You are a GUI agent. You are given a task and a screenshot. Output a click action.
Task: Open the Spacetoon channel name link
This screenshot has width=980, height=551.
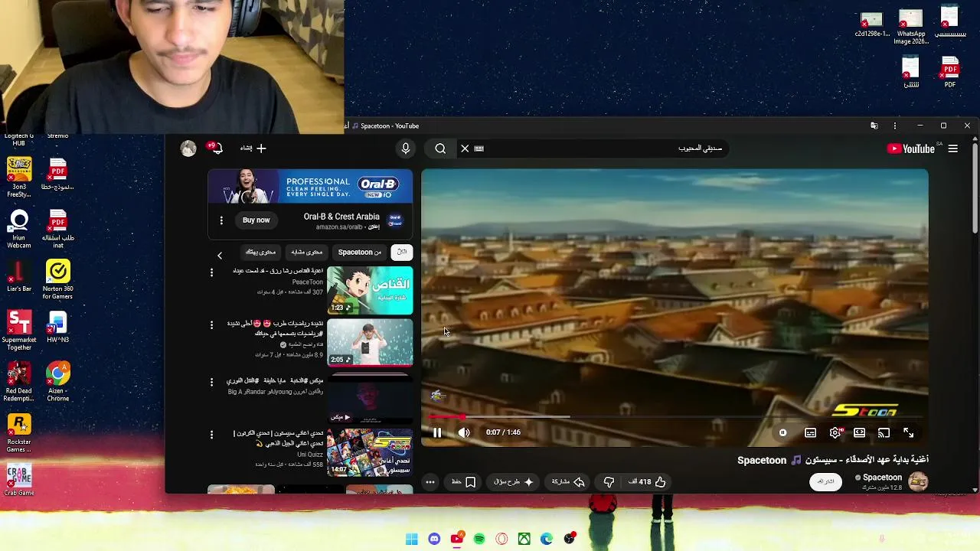882,478
